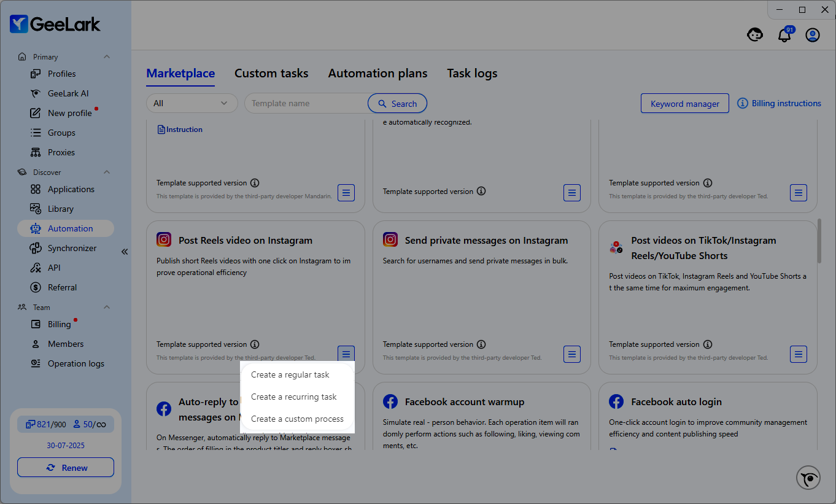The image size is (836, 504).
Task: Click the Search button
Action: click(x=397, y=103)
